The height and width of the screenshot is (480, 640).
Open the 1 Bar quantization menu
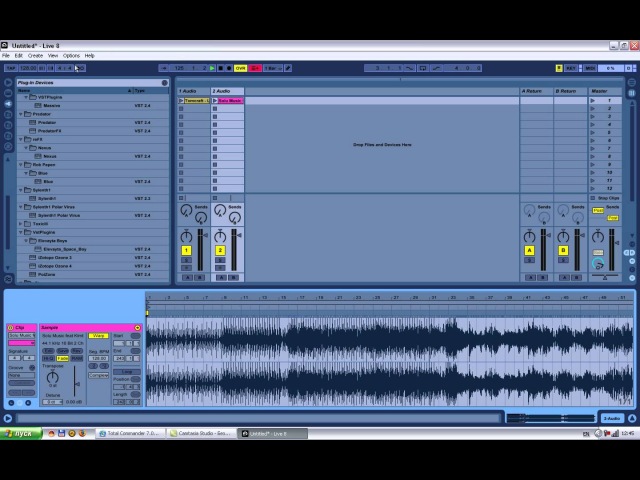pyautogui.click(x=273, y=68)
